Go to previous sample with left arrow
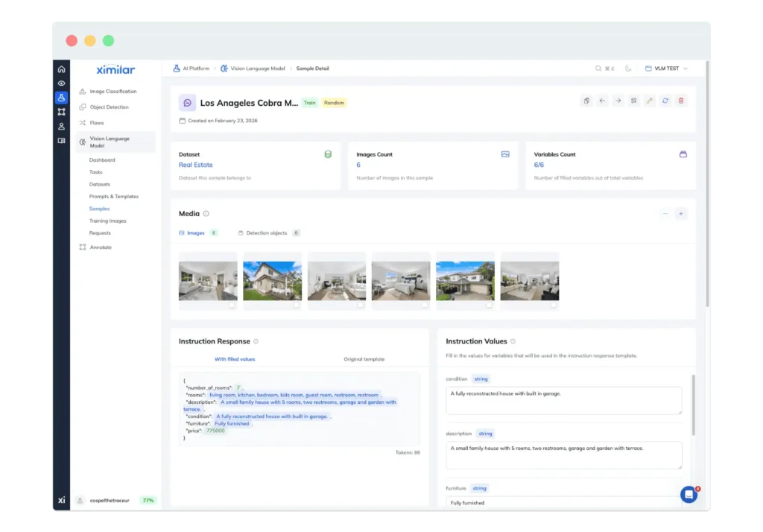763x532 pixels. click(x=603, y=101)
